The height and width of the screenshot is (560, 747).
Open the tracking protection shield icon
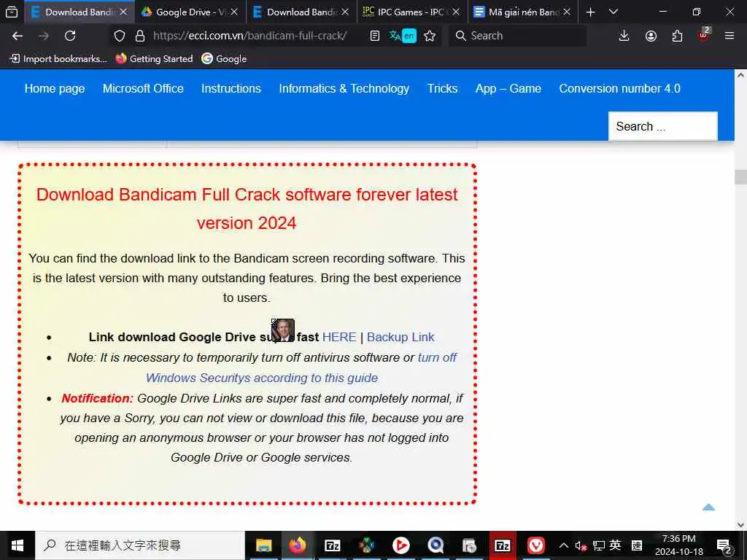(120, 36)
